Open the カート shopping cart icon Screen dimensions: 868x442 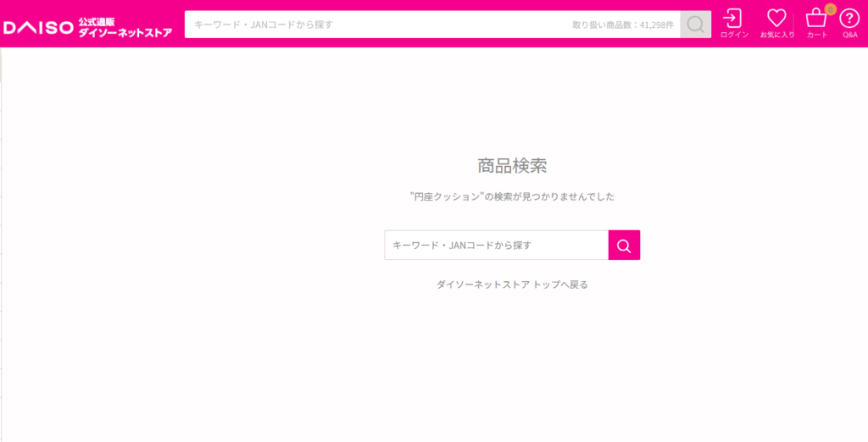click(817, 24)
